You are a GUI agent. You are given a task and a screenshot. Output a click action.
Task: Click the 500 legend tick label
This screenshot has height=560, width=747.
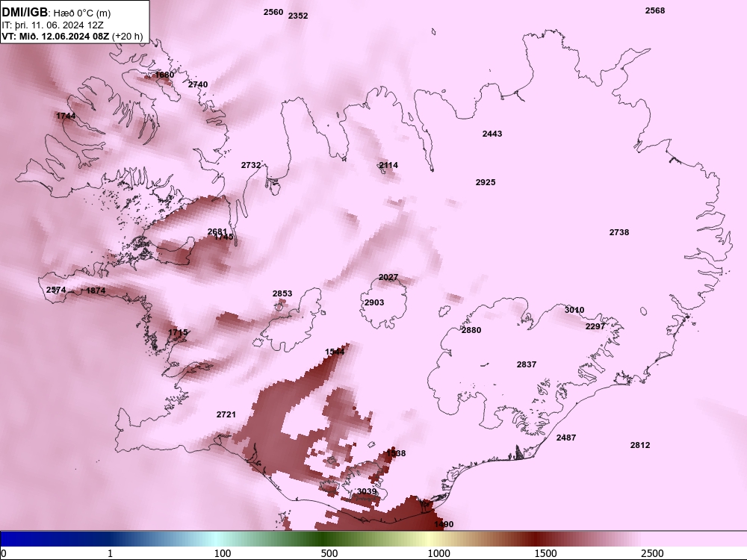pyautogui.click(x=329, y=553)
